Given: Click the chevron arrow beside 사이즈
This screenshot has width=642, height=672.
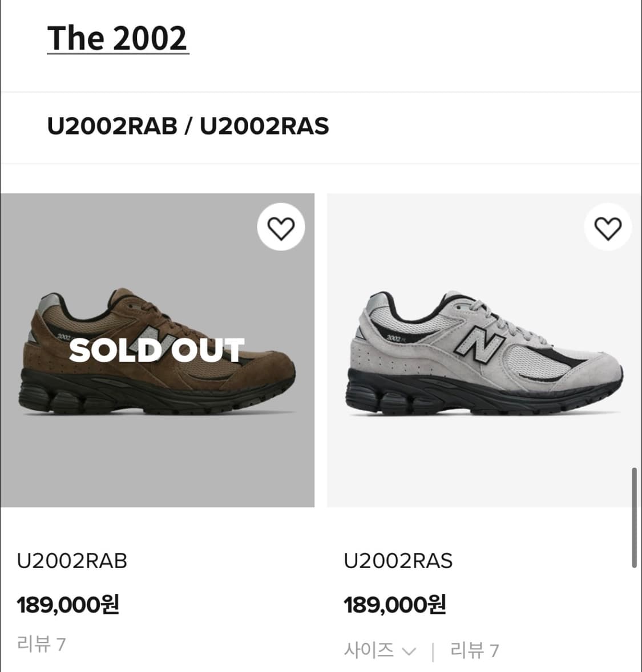Looking at the screenshot, I should tap(409, 651).
